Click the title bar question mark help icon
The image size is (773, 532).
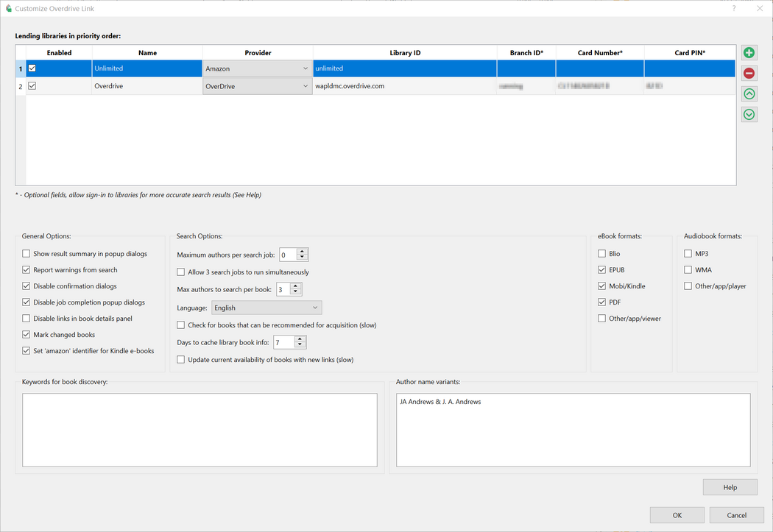click(733, 8)
